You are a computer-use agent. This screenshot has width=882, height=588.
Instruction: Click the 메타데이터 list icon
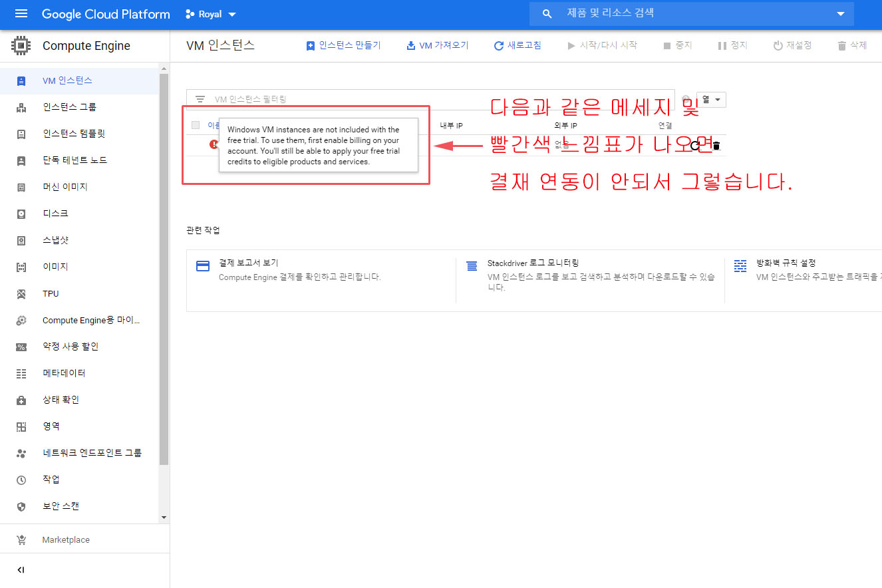pyautogui.click(x=21, y=373)
